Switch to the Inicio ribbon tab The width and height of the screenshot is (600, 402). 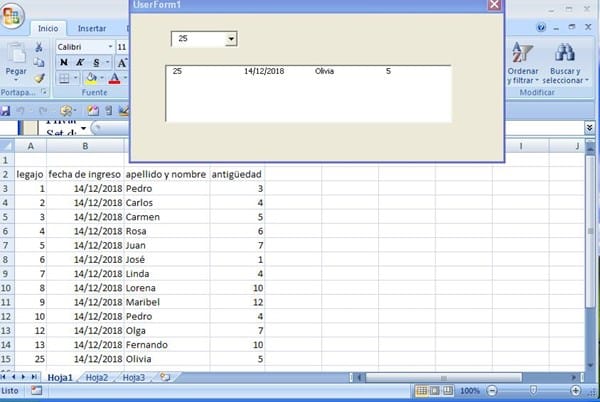[48, 29]
